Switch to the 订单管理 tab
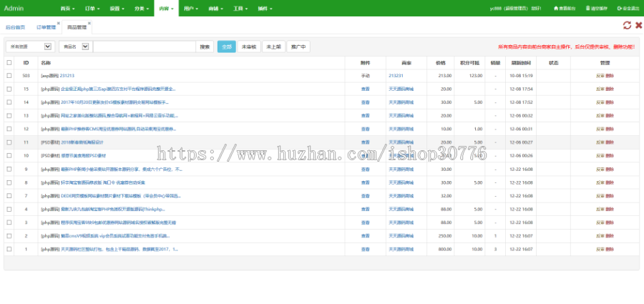644x304 pixels. coord(46,27)
